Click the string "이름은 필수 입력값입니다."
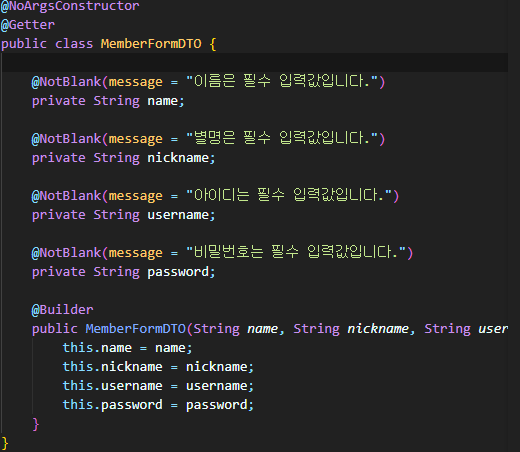 tap(282, 81)
